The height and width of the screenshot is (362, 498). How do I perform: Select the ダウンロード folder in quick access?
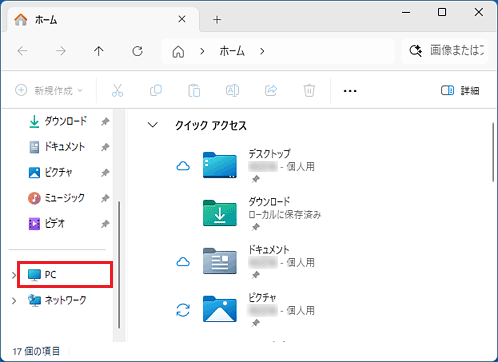tap(220, 213)
